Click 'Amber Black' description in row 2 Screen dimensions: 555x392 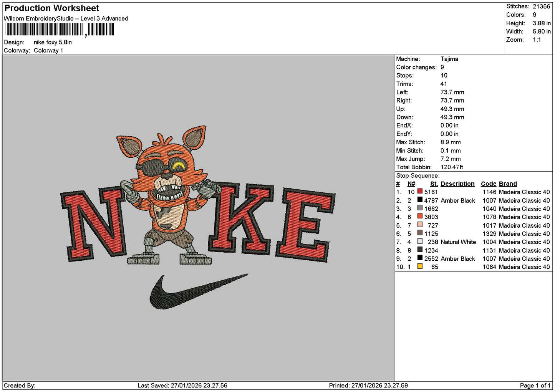(458, 200)
